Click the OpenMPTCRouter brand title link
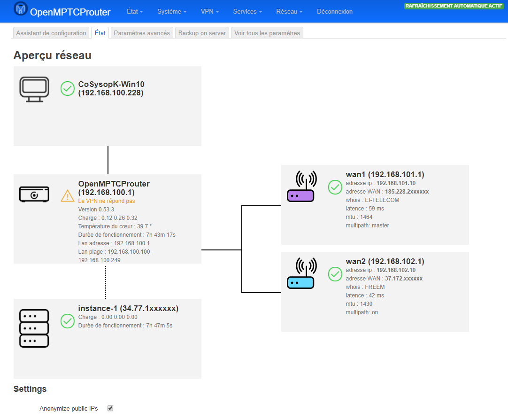 pos(70,12)
